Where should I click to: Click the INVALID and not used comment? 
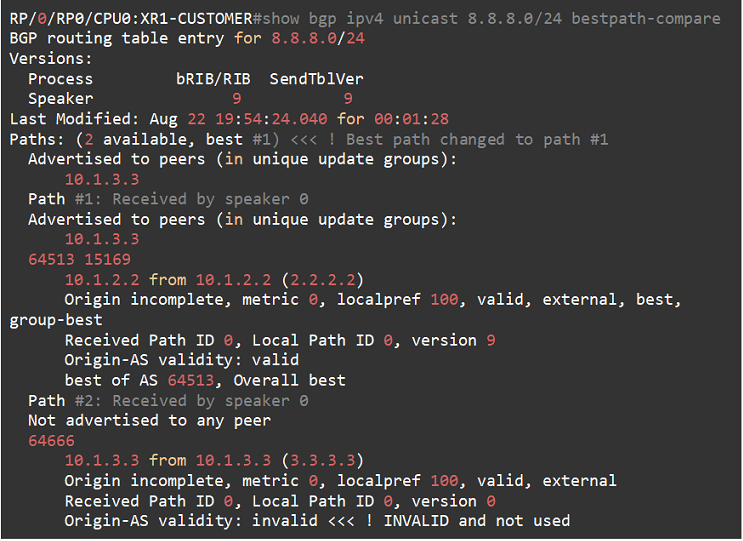point(477,521)
